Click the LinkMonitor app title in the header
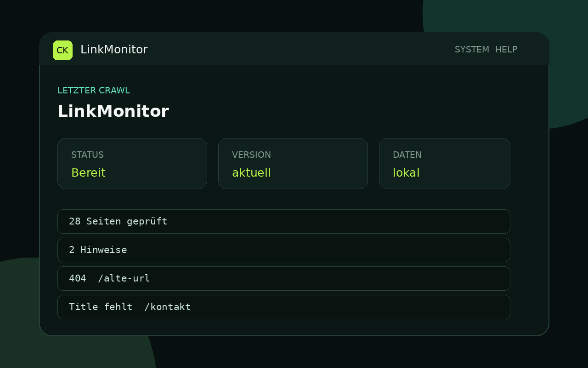This screenshot has height=368, width=588. click(x=114, y=50)
